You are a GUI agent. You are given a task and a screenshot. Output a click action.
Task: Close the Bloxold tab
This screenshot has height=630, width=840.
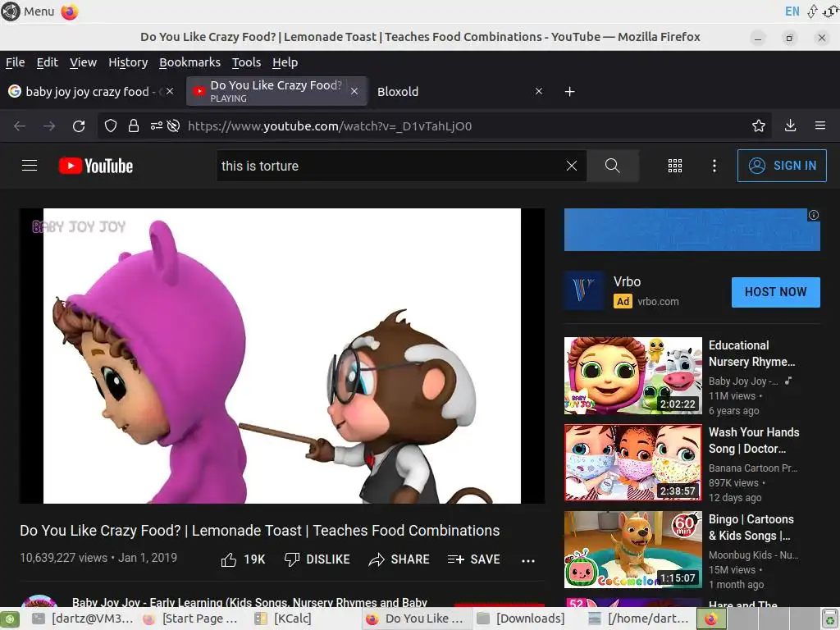coord(539,92)
